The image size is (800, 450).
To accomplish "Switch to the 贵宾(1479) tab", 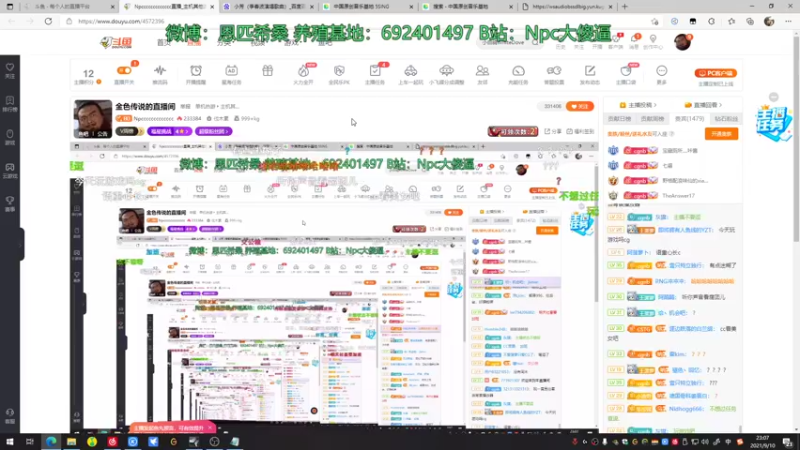I will pyautogui.click(x=689, y=118).
